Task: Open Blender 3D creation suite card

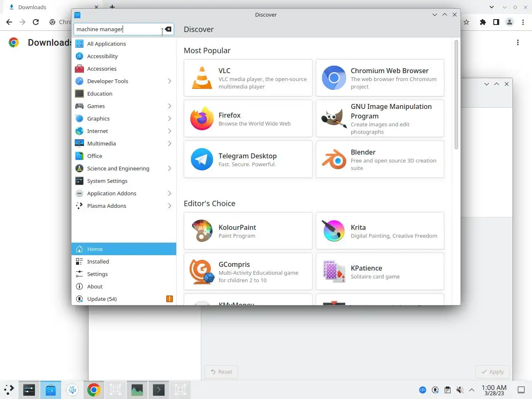Action: (380, 159)
